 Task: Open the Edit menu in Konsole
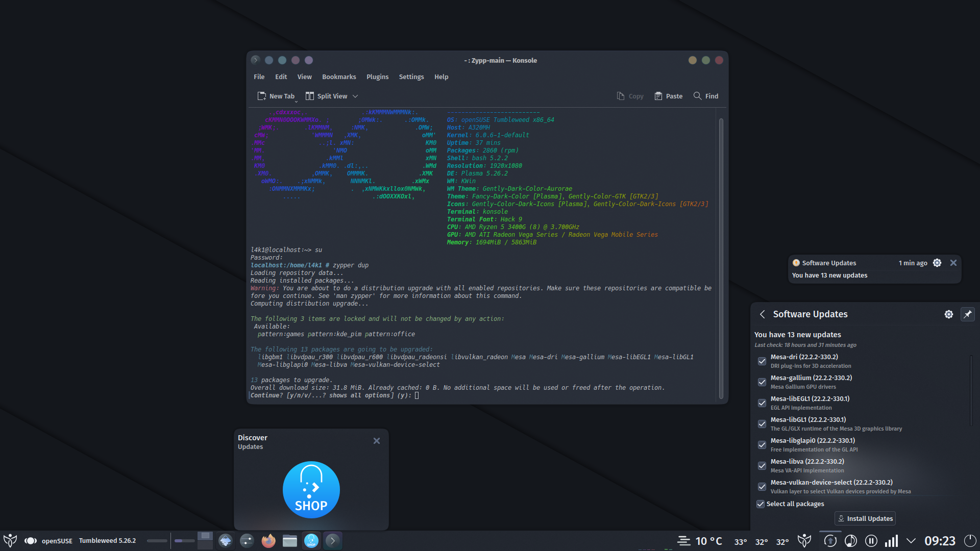pos(281,77)
